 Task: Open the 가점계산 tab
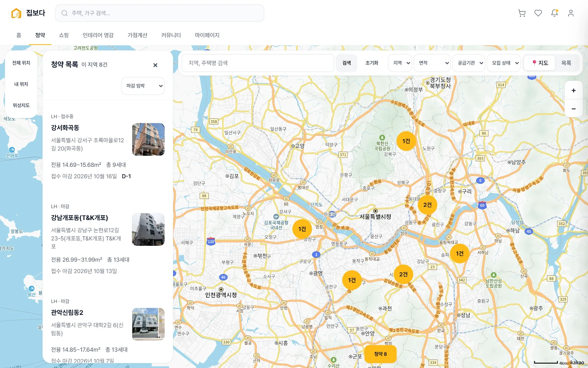[x=137, y=35]
